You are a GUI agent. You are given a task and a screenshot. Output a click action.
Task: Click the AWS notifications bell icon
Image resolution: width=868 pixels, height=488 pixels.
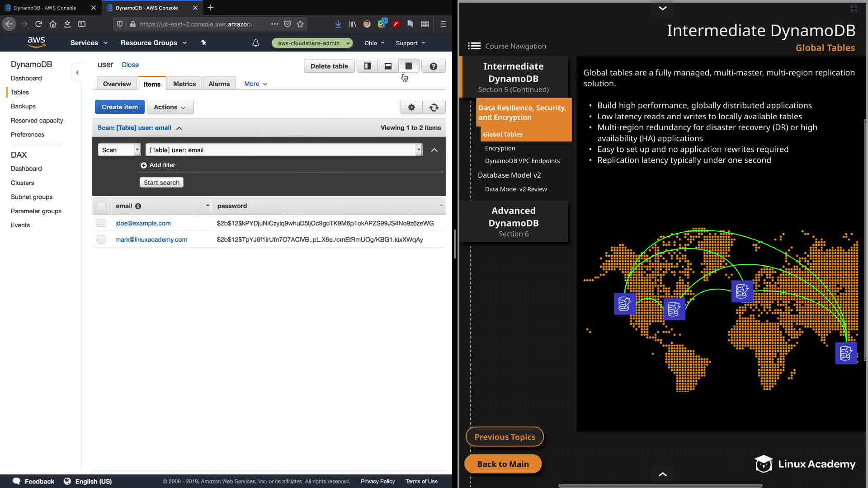255,43
